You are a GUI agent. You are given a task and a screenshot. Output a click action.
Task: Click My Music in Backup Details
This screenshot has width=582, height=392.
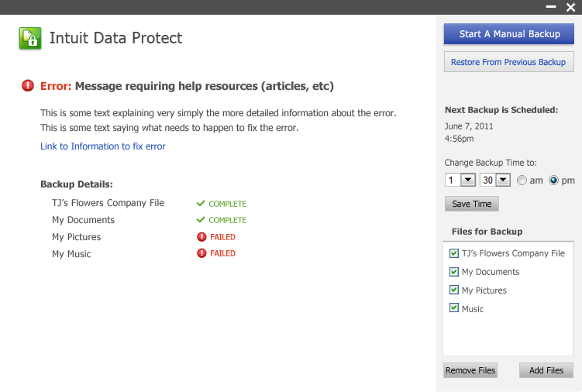(x=71, y=254)
